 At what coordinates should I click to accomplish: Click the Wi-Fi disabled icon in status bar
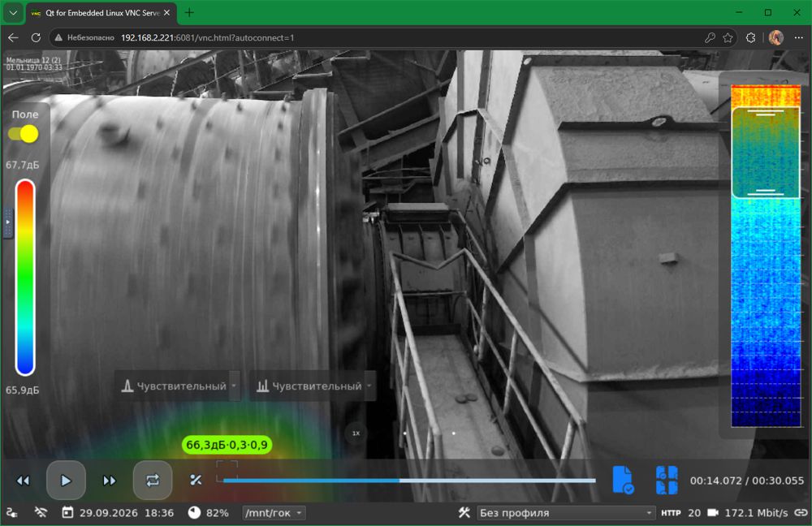pos(41,512)
